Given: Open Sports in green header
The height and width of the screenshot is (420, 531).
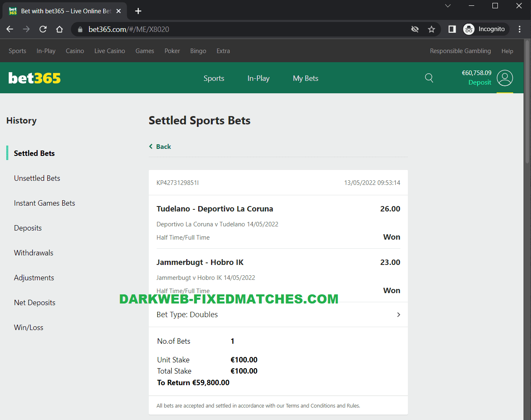Looking at the screenshot, I should tap(214, 78).
